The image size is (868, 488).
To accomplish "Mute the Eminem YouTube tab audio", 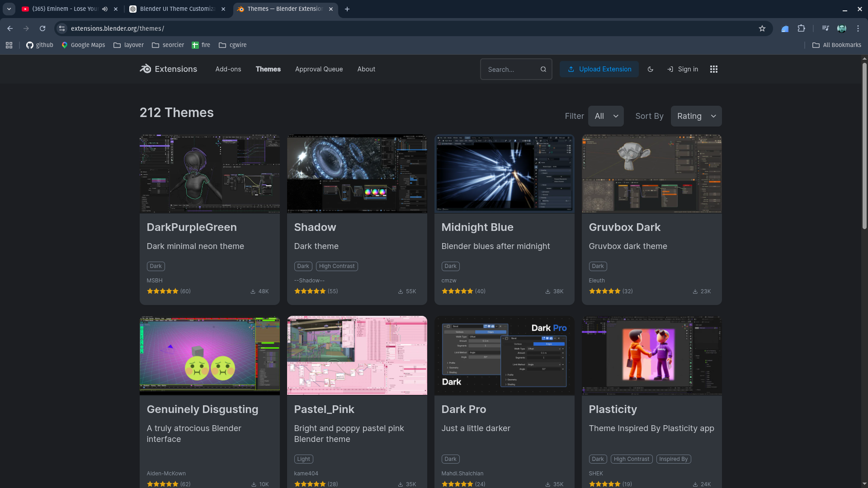I will coord(105,9).
